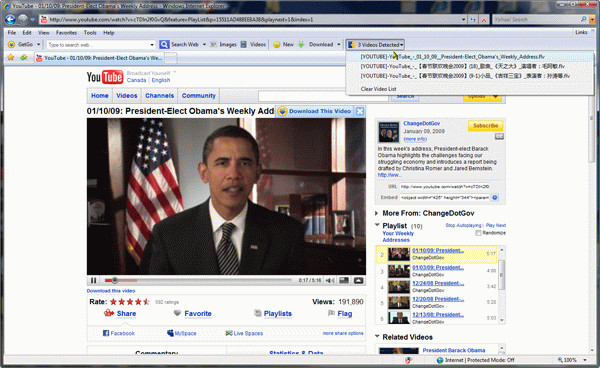Open the Images search toolbar icon
The width and height of the screenshot is (600, 368).
tap(213, 45)
